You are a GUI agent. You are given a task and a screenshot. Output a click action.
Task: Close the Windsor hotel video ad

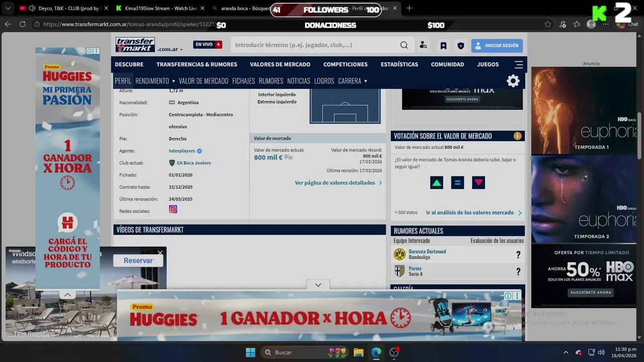pyautogui.click(x=160, y=252)
